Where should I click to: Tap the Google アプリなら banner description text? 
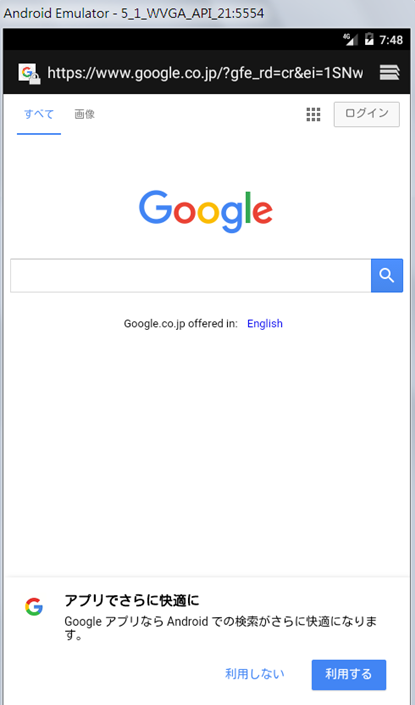[221, 628]
